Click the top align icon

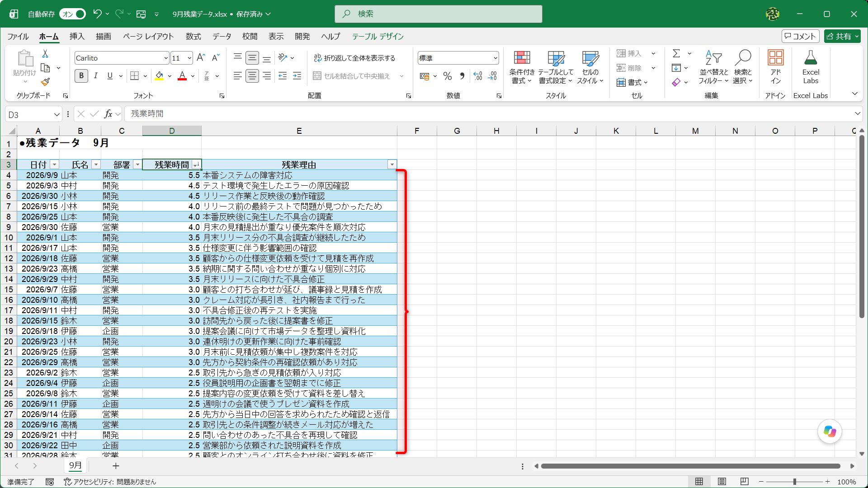(237, 57)
